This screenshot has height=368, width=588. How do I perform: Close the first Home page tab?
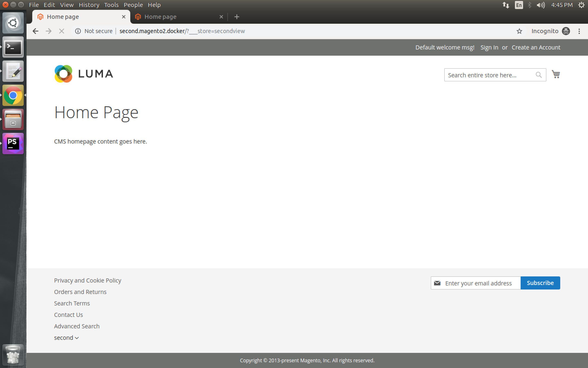coord(124,17)
